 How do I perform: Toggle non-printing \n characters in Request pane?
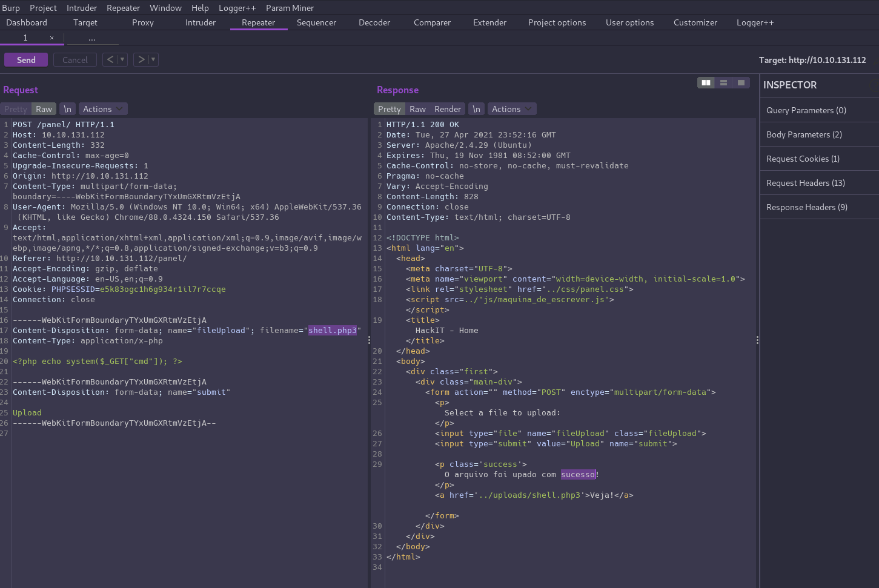point(67,109)
